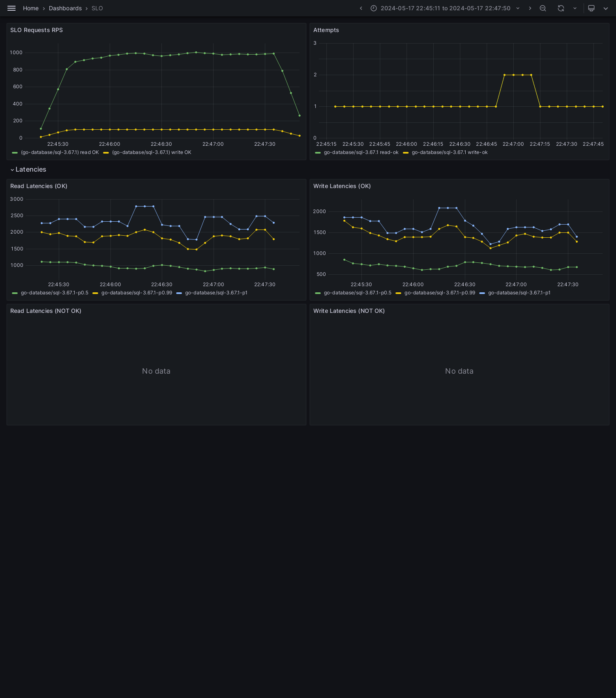Screen dimensions: 616x698
Task: Click the 22:47:00 label on the Attempts time axis
Action: pyautogui.click(x=513, y=144)
